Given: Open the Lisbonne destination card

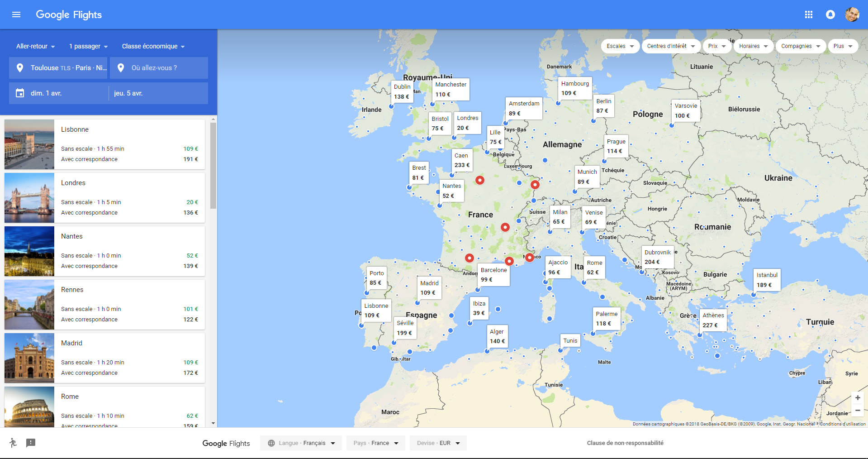Looking at the screenshot, I should coord(104,144).
